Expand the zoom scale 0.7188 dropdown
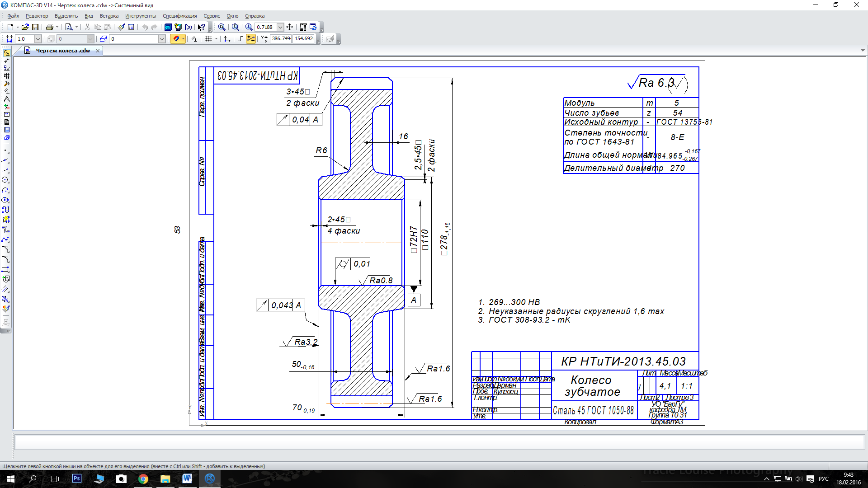The image size is (868, 488). 280,27
